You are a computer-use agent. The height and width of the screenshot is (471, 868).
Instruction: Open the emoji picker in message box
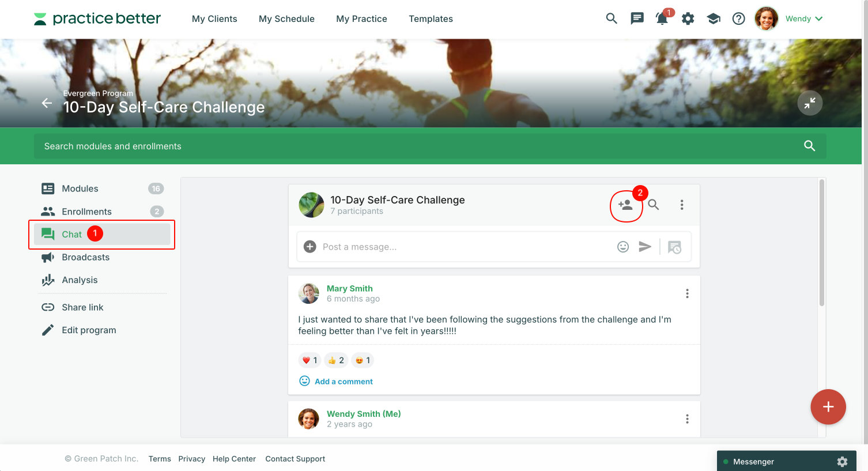(x=623, y=247)
